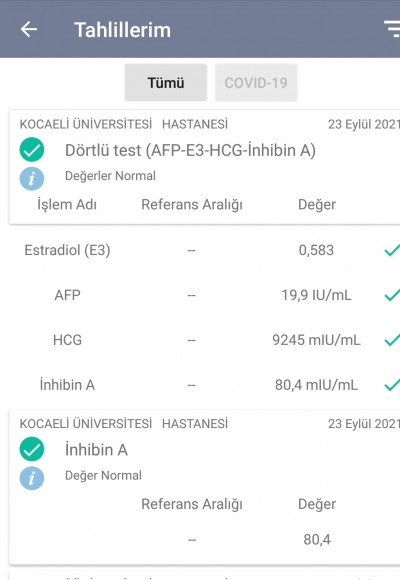Select the HCG value 9245 mIU/mL
Viewport: 400px width, 580px height.
[316, 340]
